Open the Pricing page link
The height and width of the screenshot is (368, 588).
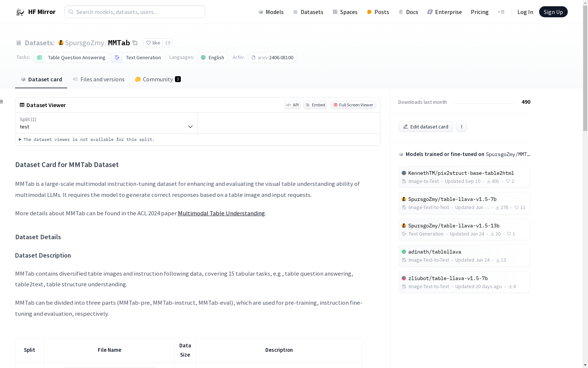[x=480, y=12]
